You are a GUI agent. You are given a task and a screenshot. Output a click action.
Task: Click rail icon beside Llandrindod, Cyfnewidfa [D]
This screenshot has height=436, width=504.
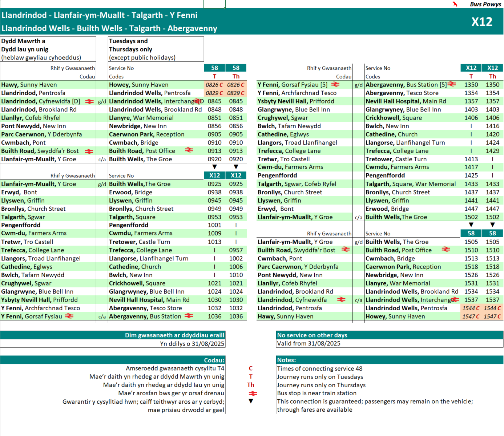(89, 101)
